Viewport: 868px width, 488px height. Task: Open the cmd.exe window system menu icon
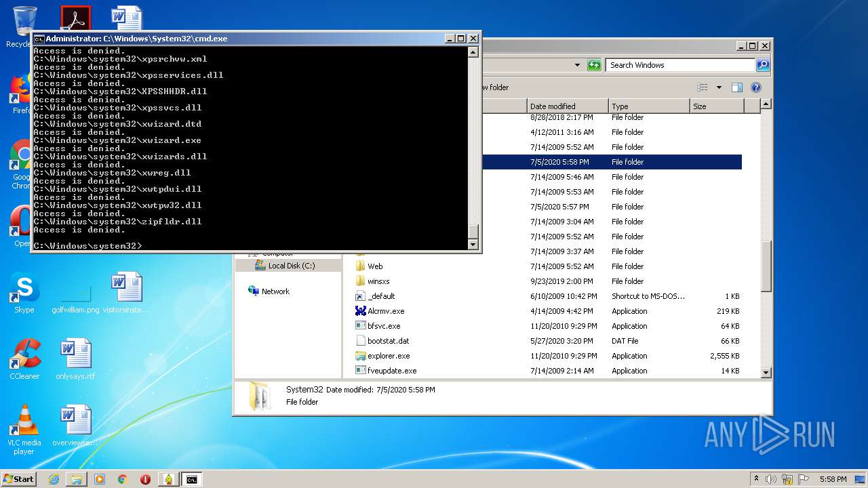[39, 39]
